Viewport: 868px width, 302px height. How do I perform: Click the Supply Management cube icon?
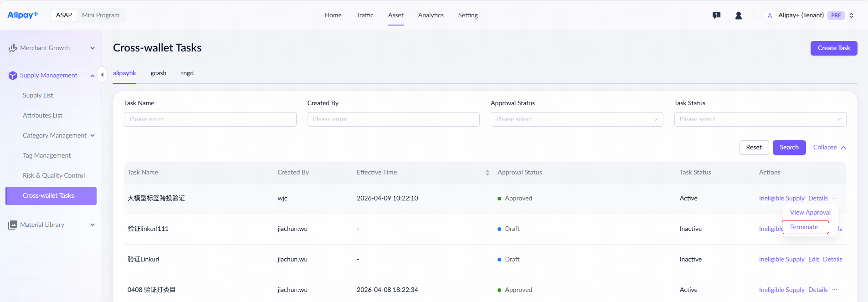13,76
